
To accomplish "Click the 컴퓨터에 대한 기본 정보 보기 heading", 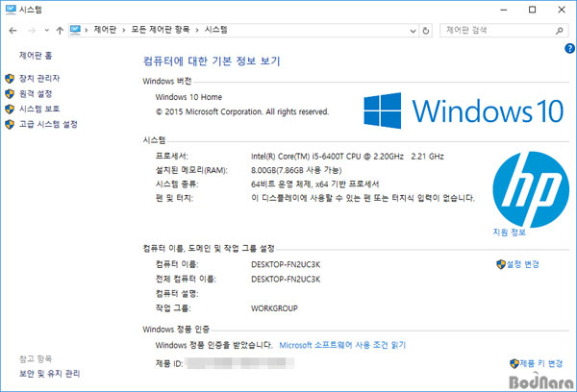I will click(x=212, y=61).
